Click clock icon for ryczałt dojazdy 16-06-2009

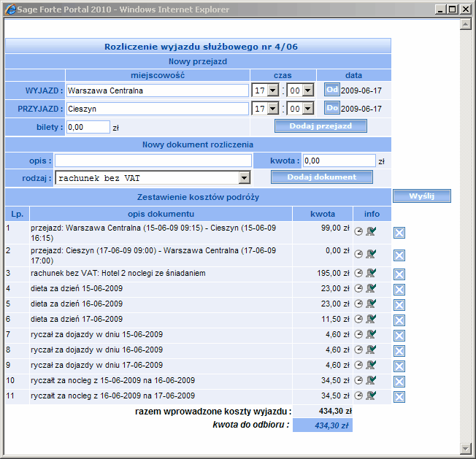(358, 350)
